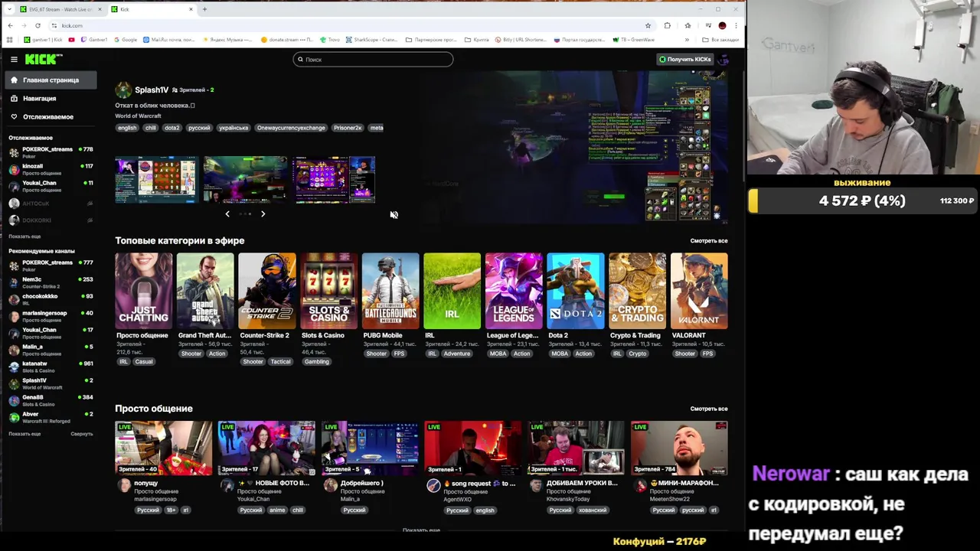
Task: Open Splash1V channel avatar in featured stream
Action: (123, 90)
